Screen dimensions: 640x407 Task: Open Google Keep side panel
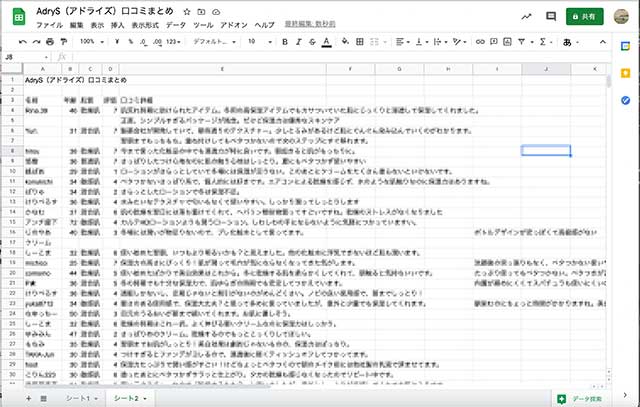(625, 73)
